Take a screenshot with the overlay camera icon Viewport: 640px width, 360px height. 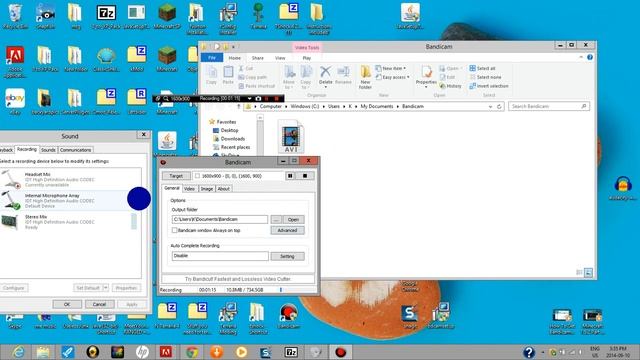coord(258,98)
